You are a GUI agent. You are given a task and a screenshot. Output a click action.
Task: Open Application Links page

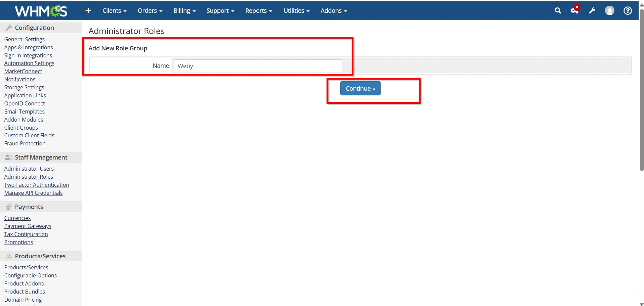coord(25,95)
